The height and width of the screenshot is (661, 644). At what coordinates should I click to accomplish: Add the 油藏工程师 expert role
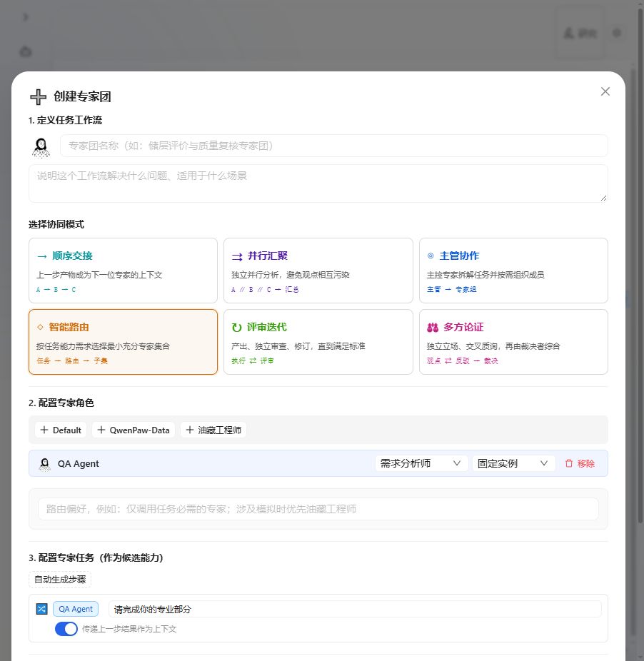tap(213, 430)
